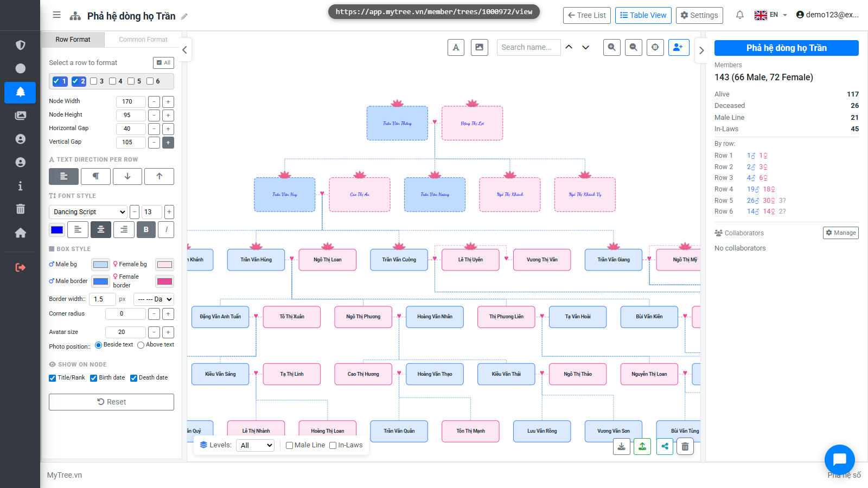Select All rows button
The width and height of the screenshot is (868, 488).
(x=163, y=62)
